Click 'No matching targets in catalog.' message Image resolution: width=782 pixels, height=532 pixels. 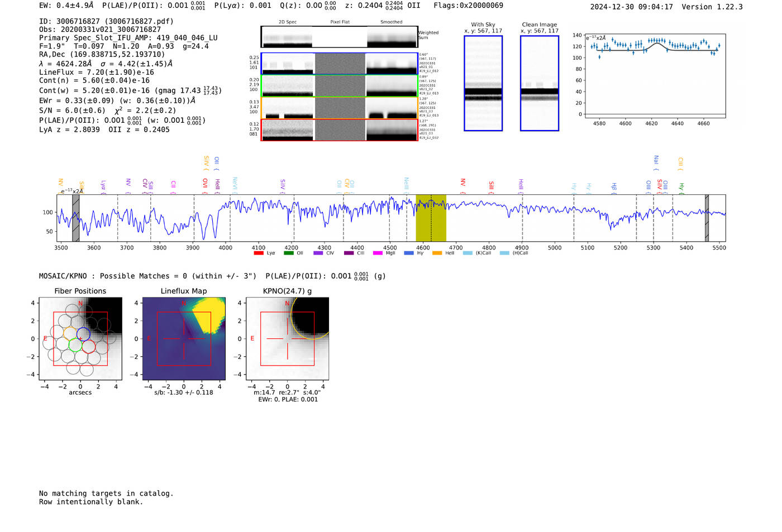click(106, 493)
